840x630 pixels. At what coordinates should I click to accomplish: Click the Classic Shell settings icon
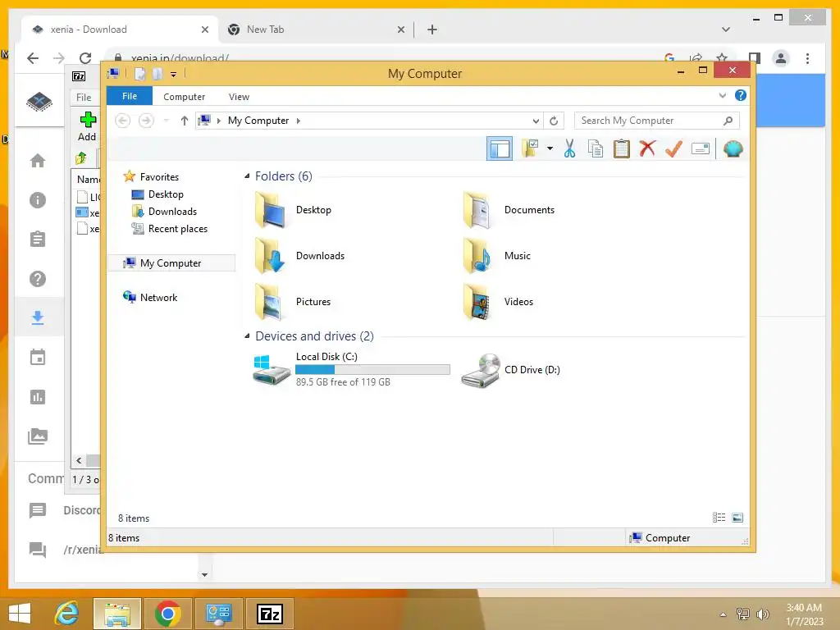click(733, 148)
